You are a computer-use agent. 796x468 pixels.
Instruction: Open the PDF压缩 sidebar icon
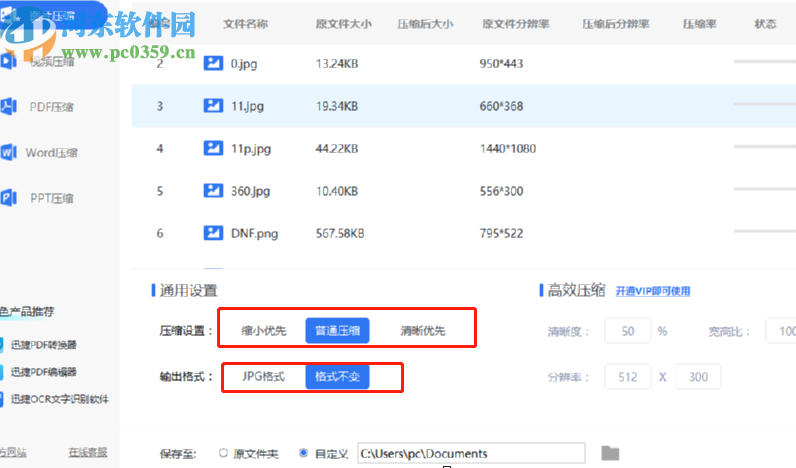9,107
